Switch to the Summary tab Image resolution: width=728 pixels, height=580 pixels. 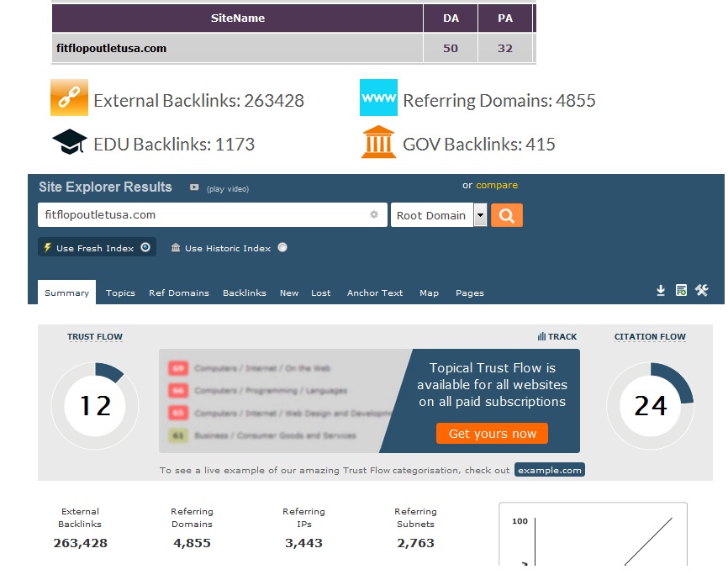point(67,293)
